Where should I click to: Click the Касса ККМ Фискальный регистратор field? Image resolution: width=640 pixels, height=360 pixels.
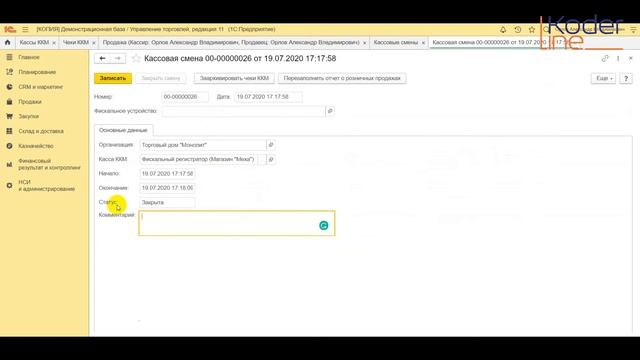199,160
